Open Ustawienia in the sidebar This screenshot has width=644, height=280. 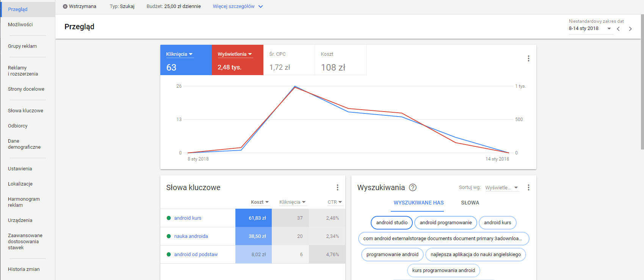[x=20, y=168]
